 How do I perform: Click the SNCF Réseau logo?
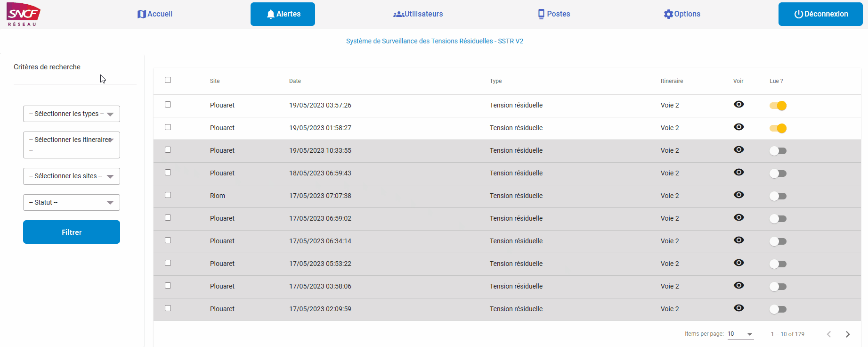coord(23,14)
